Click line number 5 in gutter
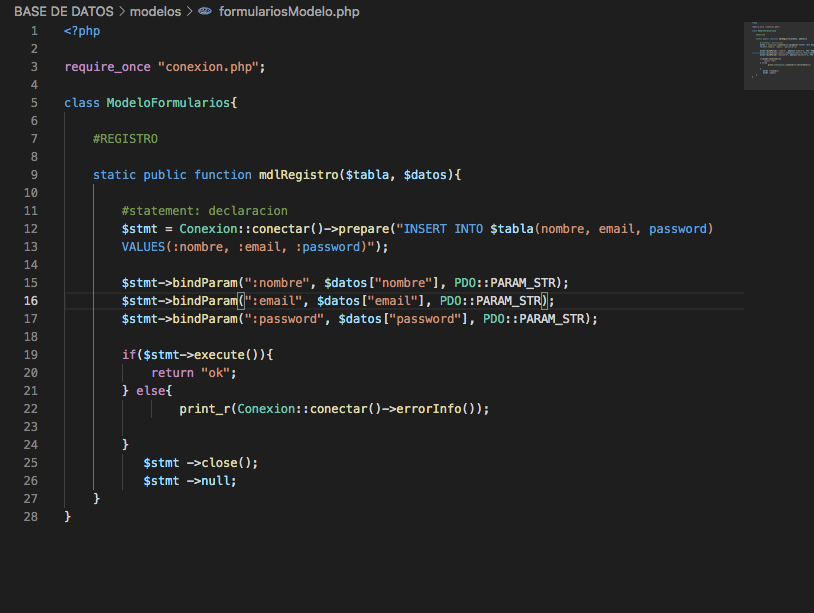814x613 pixels. (34, 103)
